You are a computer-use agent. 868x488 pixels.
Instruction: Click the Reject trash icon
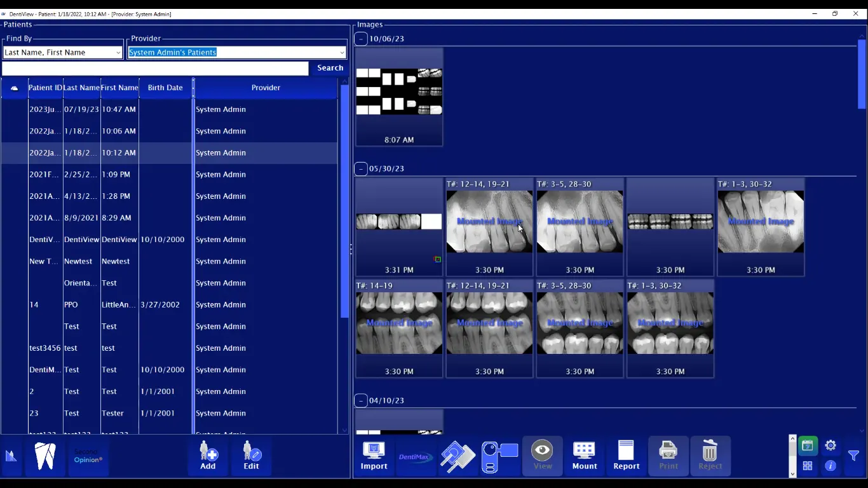pyautogui.click(x=710, y=456)
